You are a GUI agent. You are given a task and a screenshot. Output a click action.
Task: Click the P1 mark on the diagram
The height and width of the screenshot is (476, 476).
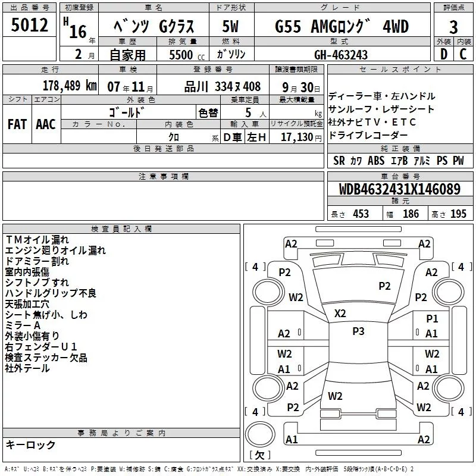432,318
